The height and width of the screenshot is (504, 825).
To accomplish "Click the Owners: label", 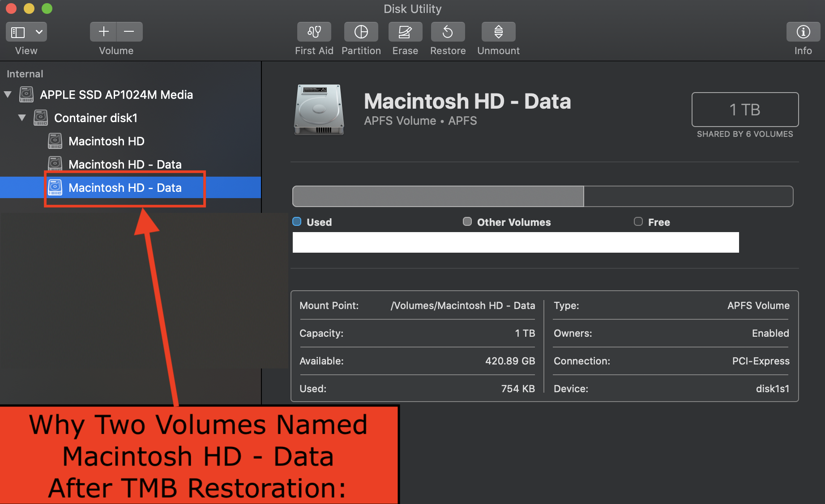I will (573, 333).
